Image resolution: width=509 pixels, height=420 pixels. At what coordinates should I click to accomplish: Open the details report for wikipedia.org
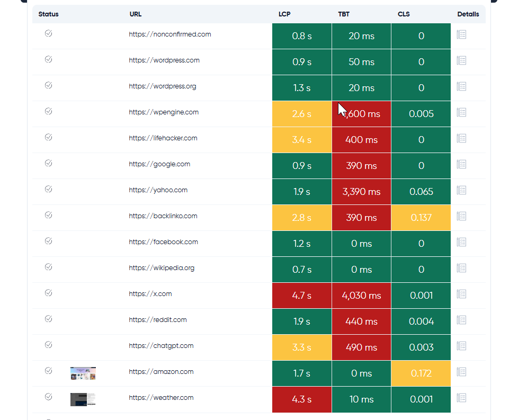click(461, 267)
